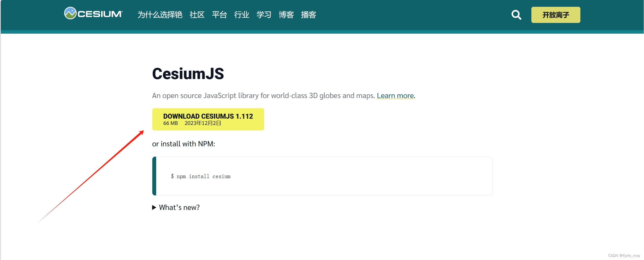Open the Learn more link
Viewport: 644px width, 260px height.
[395, 96]
